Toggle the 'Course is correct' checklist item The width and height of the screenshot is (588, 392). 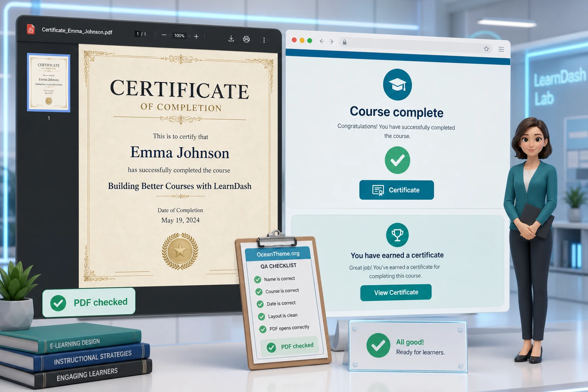point(277,291)
